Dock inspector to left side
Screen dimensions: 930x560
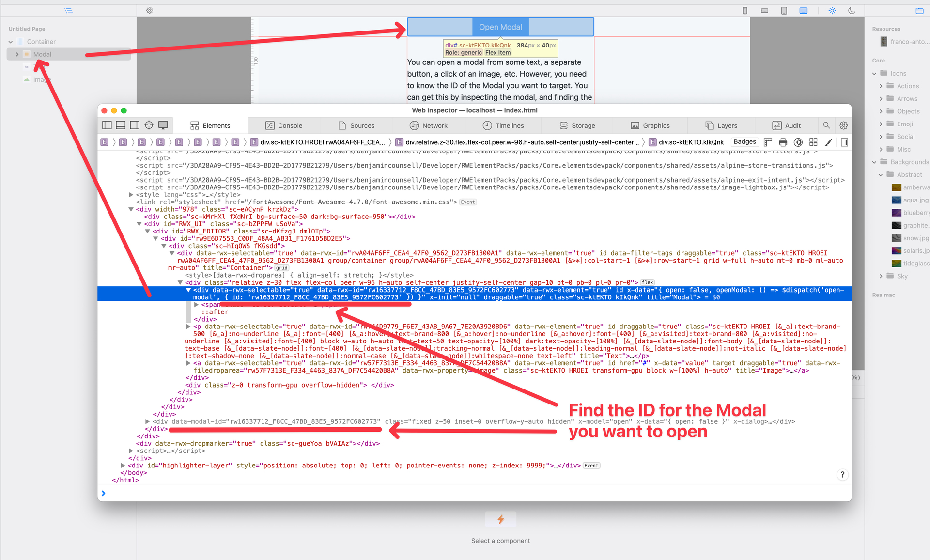pos(107,125)
